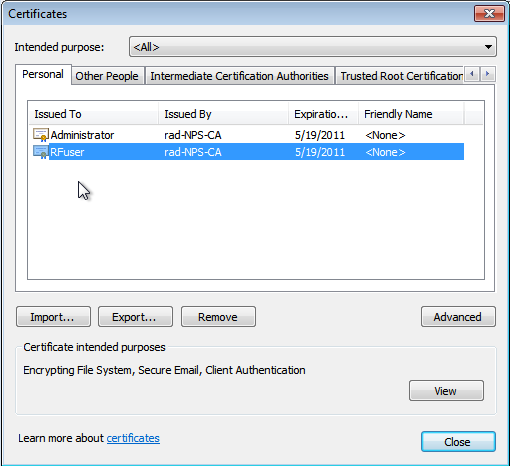This screenshot has width=510, height=466.
Task: Open the certificates help link
Action: [x=133, y=438]
